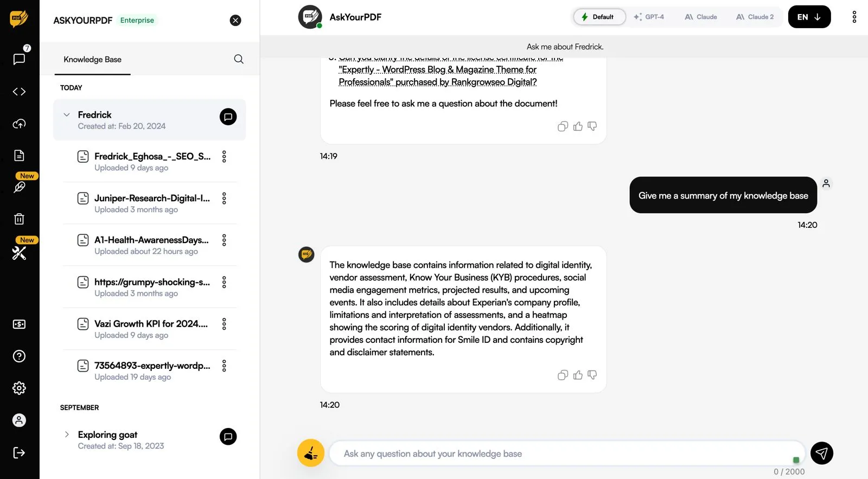Thumbs up the knowledge base summary
This screenshot has height=479, width=868.
[x=578, y=375]
